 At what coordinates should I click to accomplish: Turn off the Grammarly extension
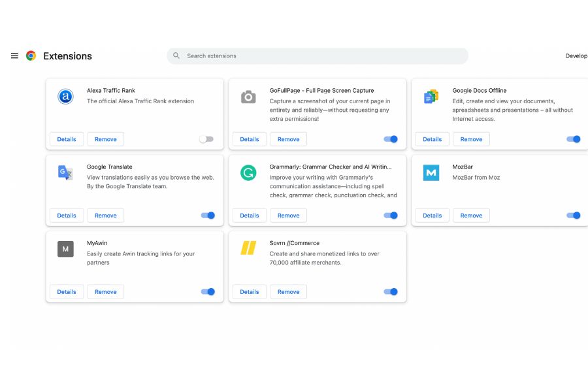pyautogui.click(x=390, y=215)
